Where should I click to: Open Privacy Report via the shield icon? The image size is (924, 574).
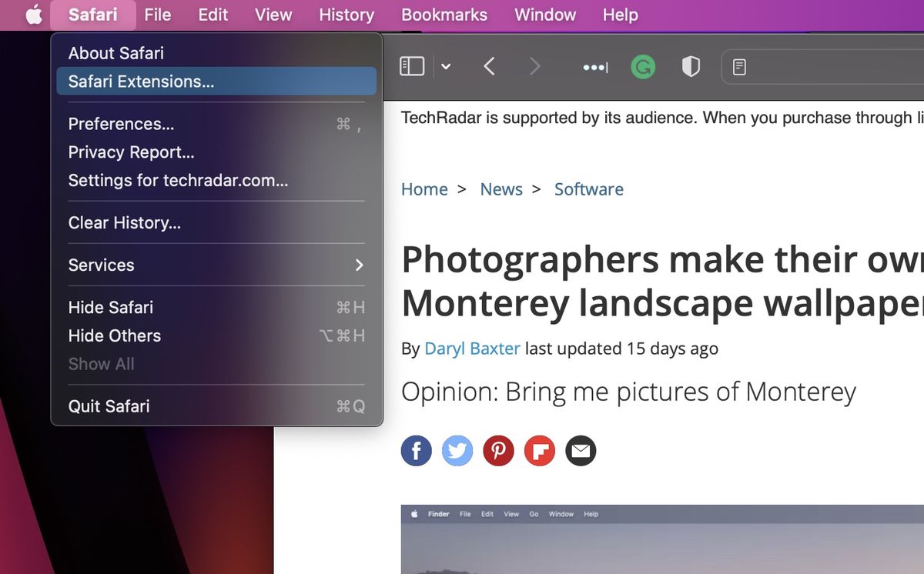(691, 66)
